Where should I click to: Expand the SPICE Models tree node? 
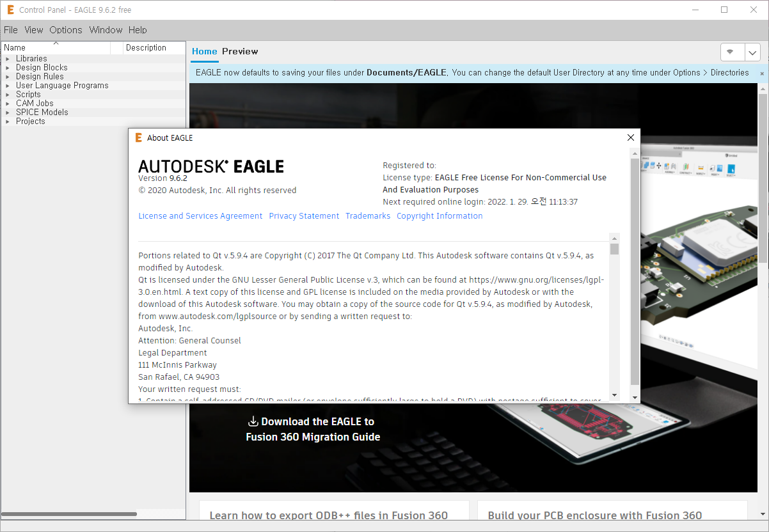[8, 113]
